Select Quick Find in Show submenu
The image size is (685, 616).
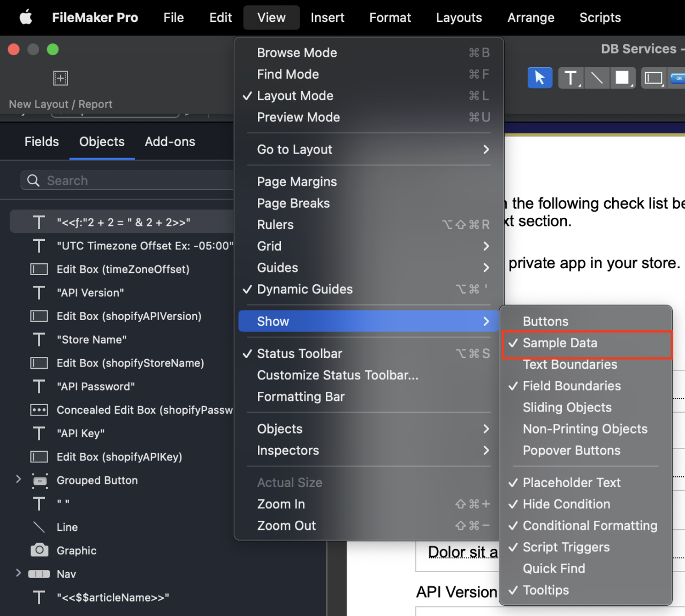pyautogui.click(x=587, y=568)
